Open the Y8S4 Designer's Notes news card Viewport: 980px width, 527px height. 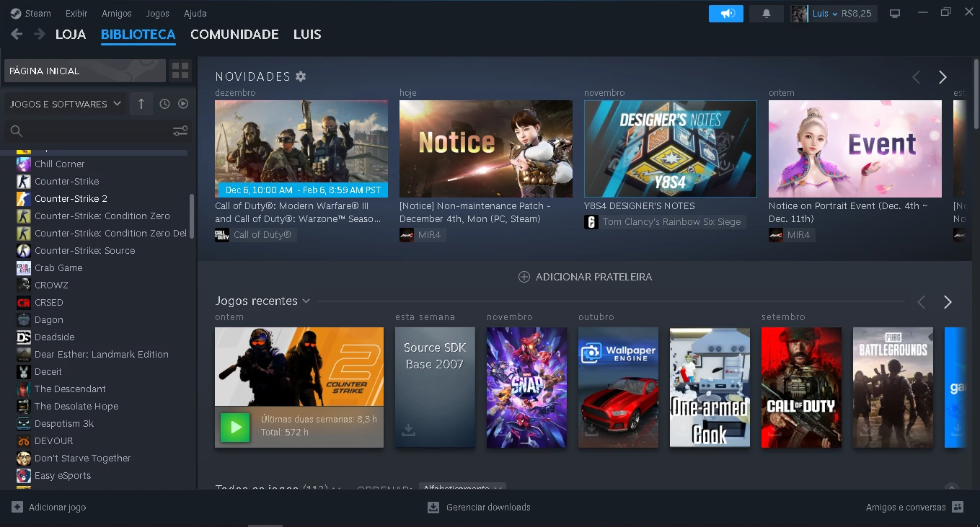(x=671, y=149)
